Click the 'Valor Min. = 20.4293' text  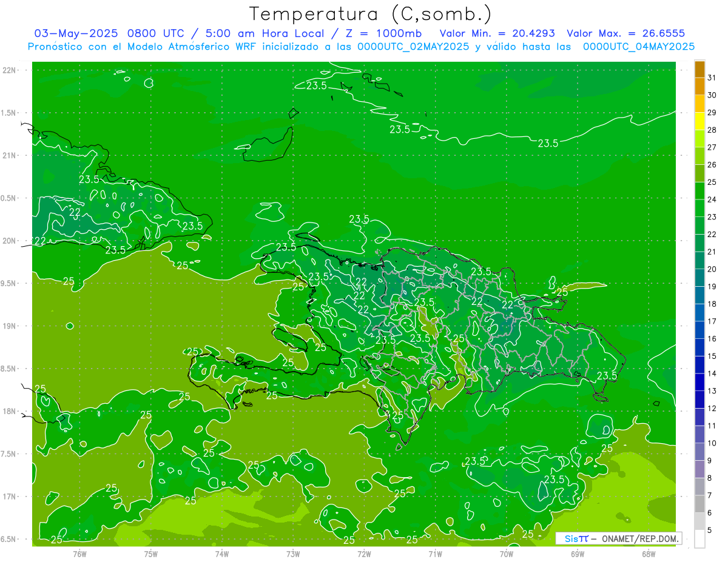pyautogui.click(x=497, y=33)
